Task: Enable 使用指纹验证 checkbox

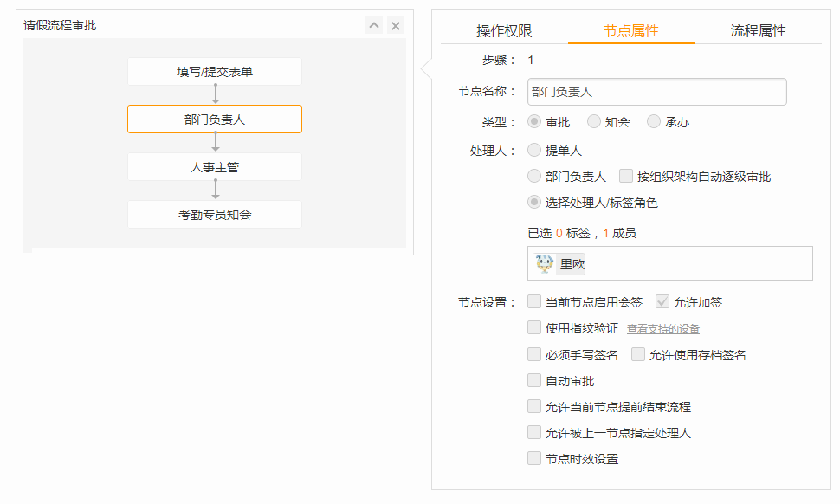Action: (534, 328)
